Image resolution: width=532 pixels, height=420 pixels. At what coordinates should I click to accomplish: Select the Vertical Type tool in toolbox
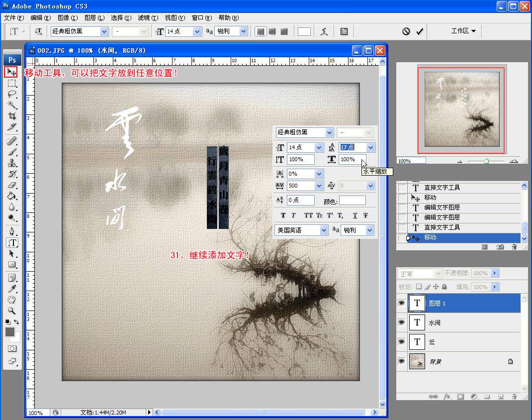click(x=12, y=242)
